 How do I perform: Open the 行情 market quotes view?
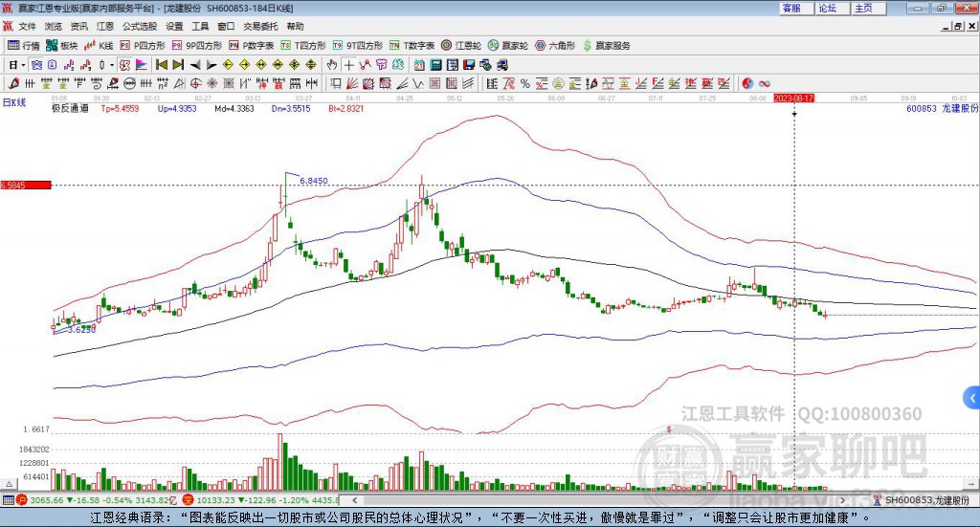pos(23,46)
